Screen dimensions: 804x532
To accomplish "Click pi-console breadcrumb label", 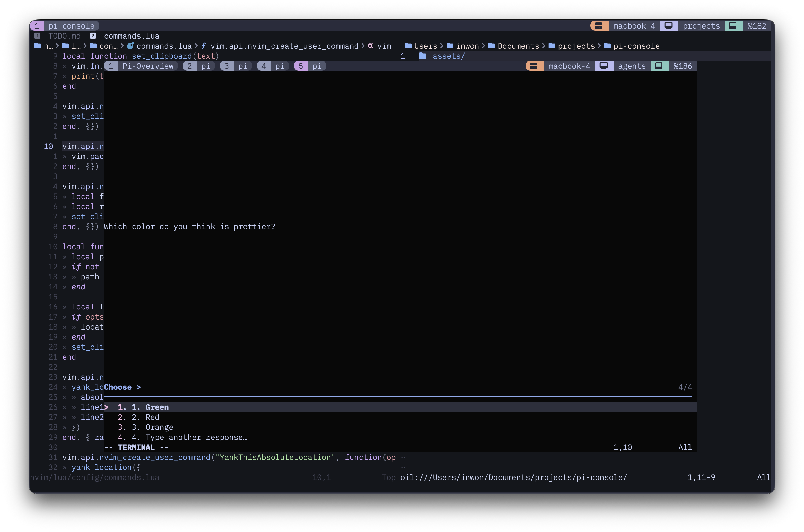I will click(636, 46).
